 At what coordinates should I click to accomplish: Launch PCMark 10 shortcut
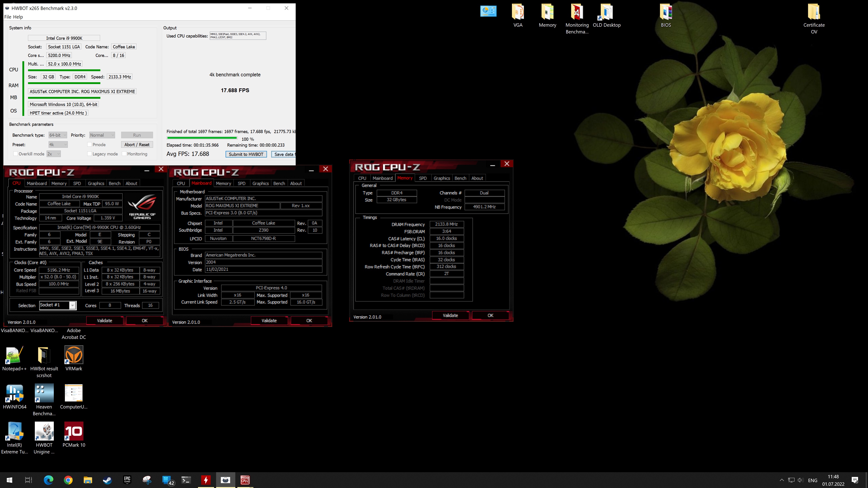point(74,435)
